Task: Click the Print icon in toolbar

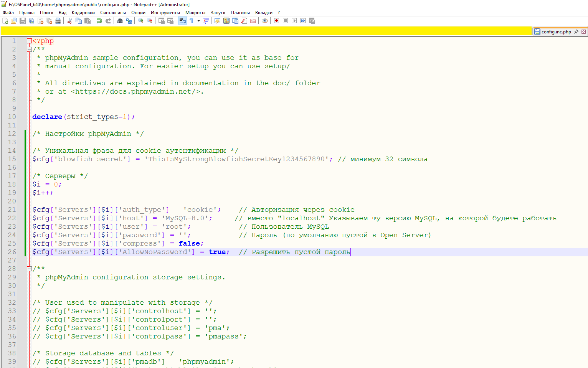Action: pyautogui.click(x=58, y=21)
